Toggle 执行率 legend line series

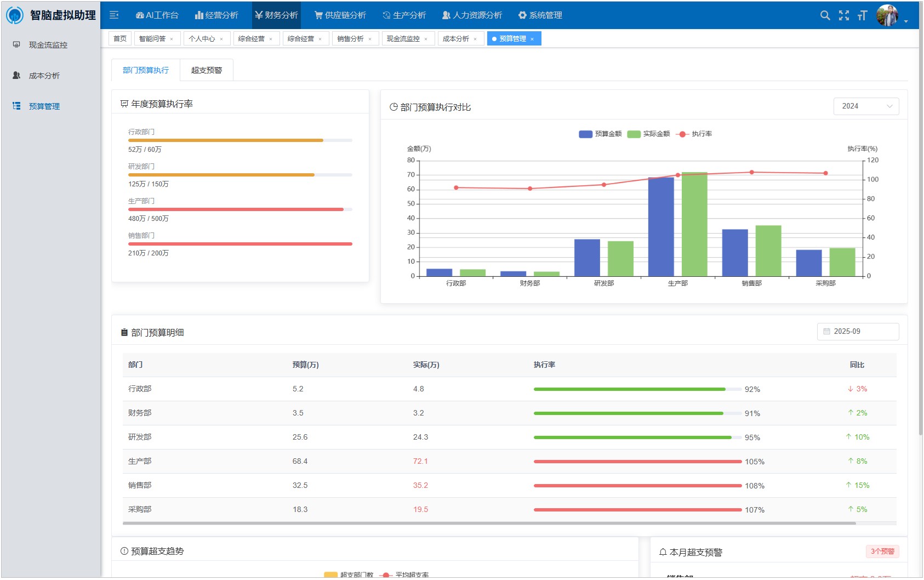tap(694, 134)
